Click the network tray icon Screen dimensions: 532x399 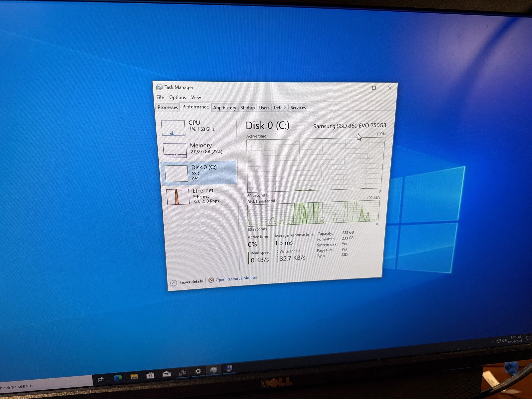click(x=498, y=341)
